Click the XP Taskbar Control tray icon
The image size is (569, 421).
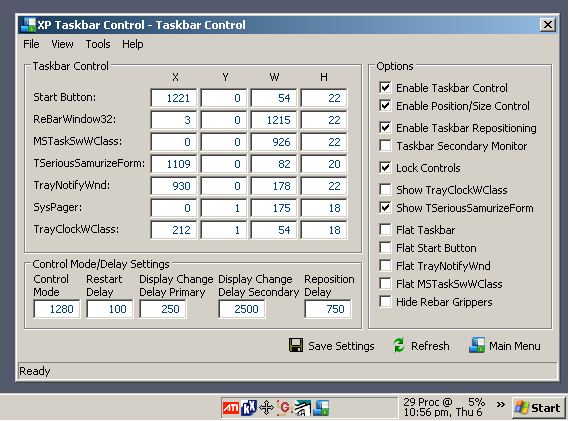point(321,408)
